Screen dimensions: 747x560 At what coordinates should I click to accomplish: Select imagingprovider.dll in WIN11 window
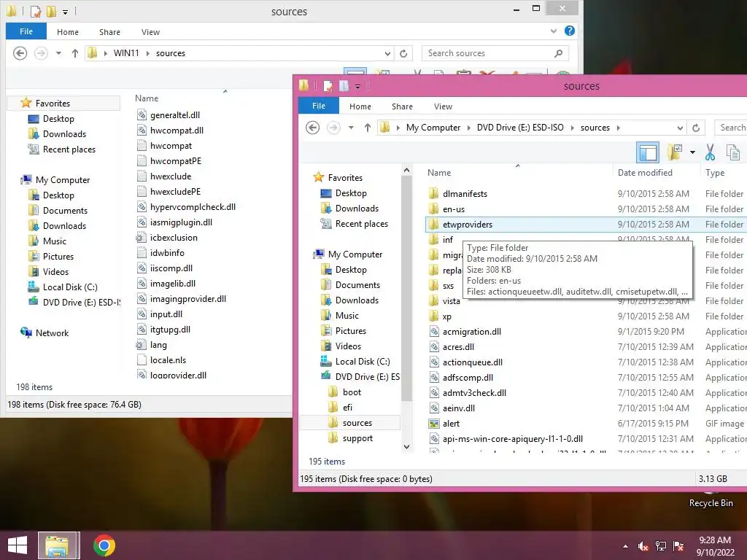[x=187, y=298]
